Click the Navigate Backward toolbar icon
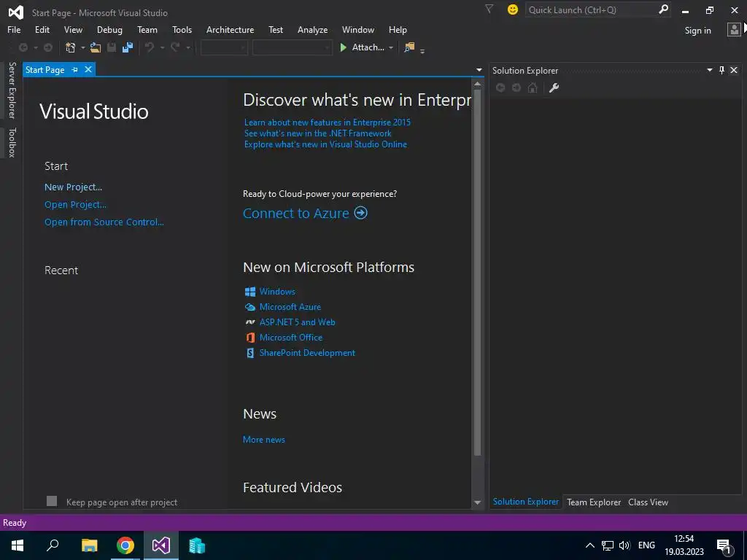 [x=23, y=47]
